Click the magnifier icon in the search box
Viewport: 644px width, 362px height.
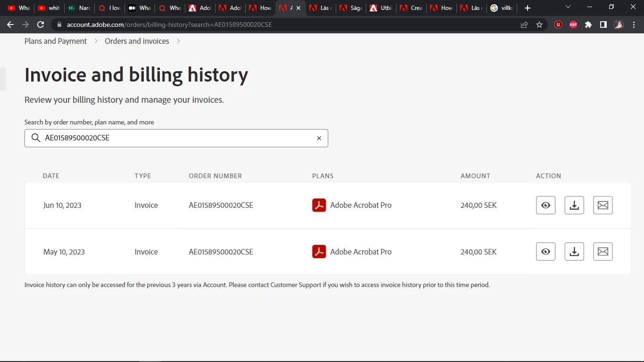(36, 138)
